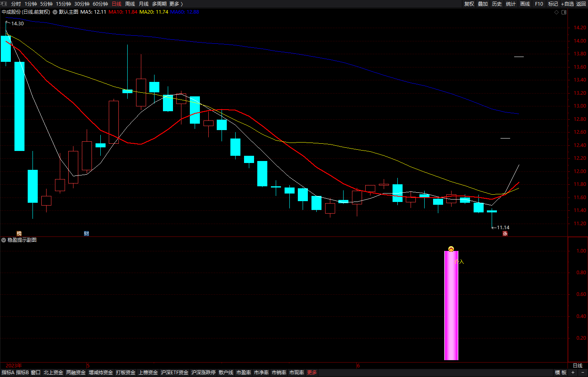Open the 打板资金 indicator
588x377 pixels.
(x=126, y=373)
